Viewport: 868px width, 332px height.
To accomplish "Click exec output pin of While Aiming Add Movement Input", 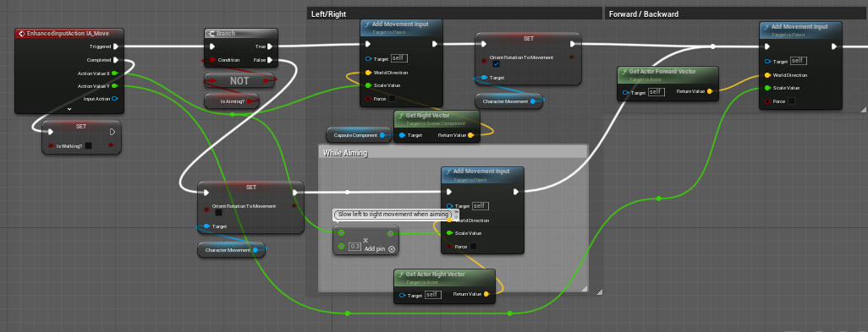I will point(516,192).
